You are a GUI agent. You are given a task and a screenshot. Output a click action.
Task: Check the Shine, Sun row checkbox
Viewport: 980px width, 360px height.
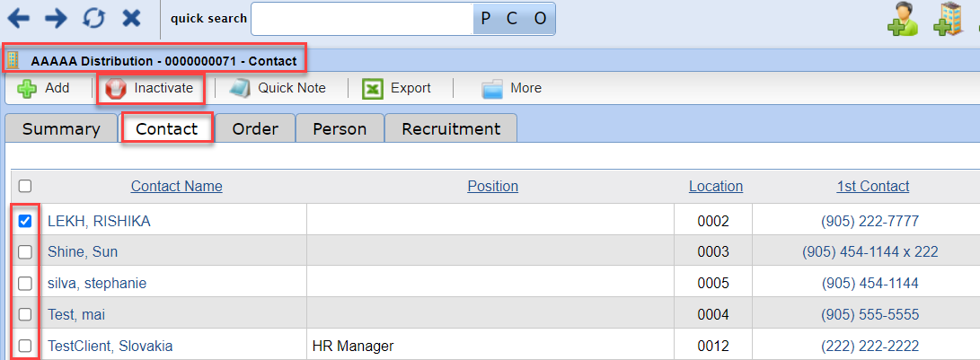tap(25, 252)
